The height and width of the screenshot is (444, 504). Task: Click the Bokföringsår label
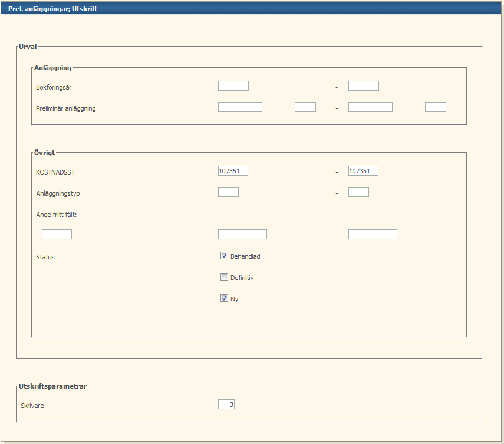54,87
